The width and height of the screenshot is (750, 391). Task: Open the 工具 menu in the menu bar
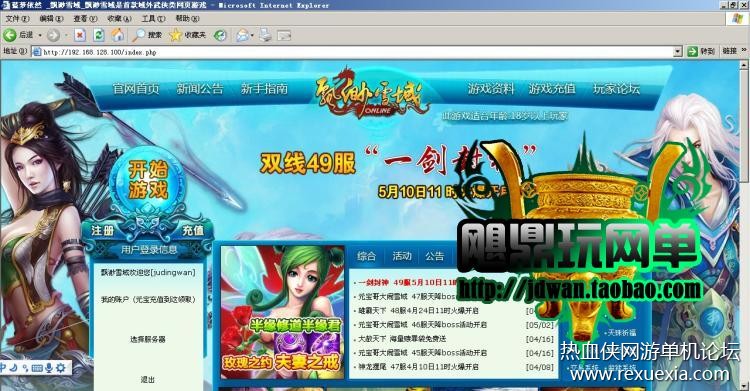tap(153, 19)
